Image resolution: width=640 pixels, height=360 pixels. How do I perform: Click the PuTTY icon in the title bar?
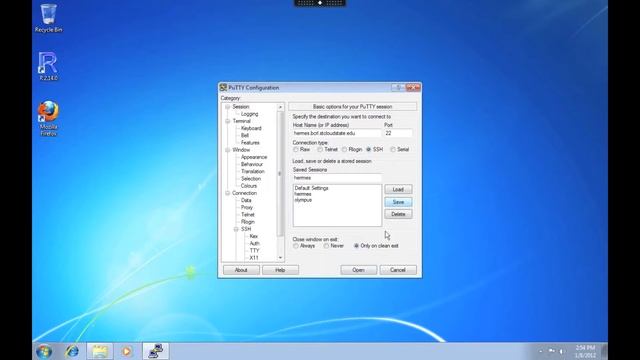click(x=223, y=87)
